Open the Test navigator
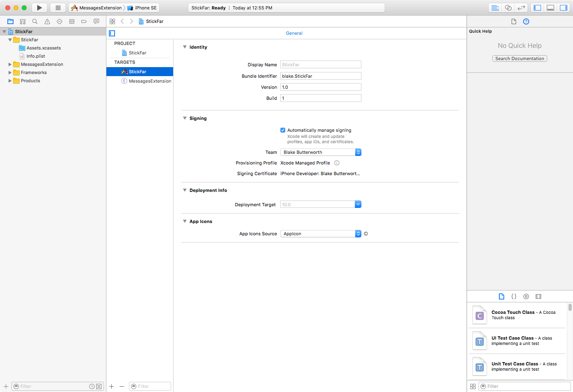This screenshot has width=573, height=392. click(59, 21)
